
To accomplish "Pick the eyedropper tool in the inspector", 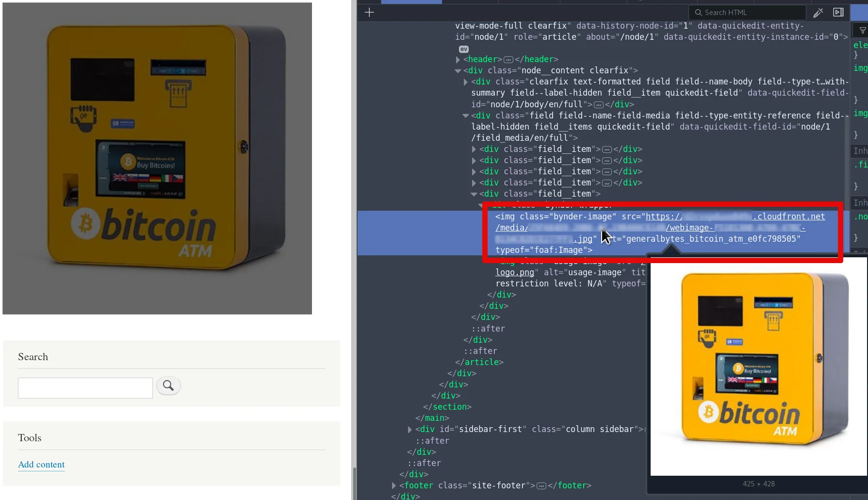I will 818,13.
